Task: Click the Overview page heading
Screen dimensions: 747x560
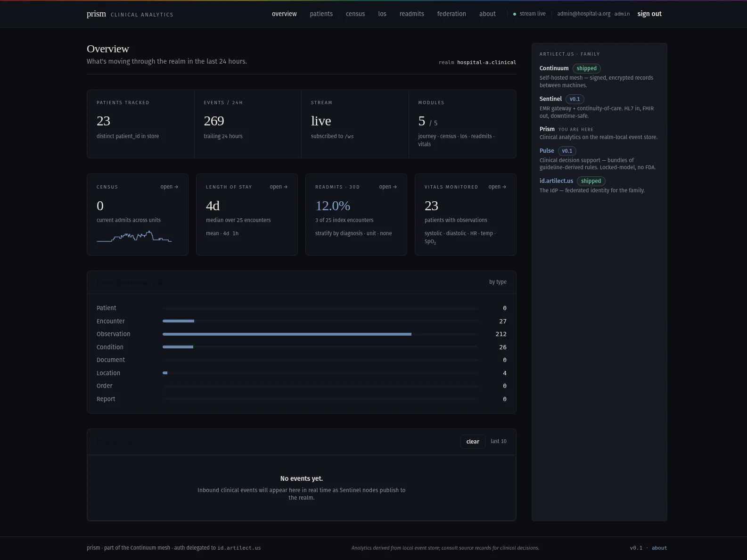Action: pyautogui.click(x=108, y=49)
